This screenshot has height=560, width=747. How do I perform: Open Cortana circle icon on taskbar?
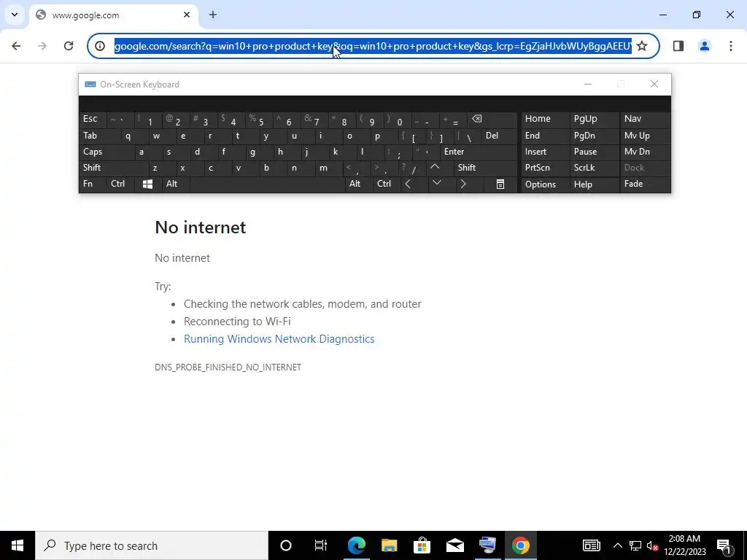(x=285, y=545)
